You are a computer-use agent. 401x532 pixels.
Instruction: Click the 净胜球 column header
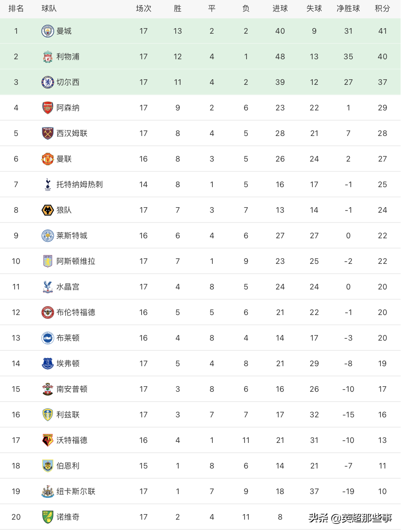tap(348, 9)
